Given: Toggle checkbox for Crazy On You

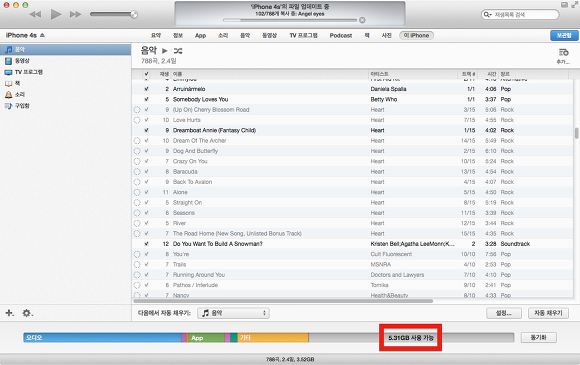Looking at the screenshot, I should click(146, 161).
